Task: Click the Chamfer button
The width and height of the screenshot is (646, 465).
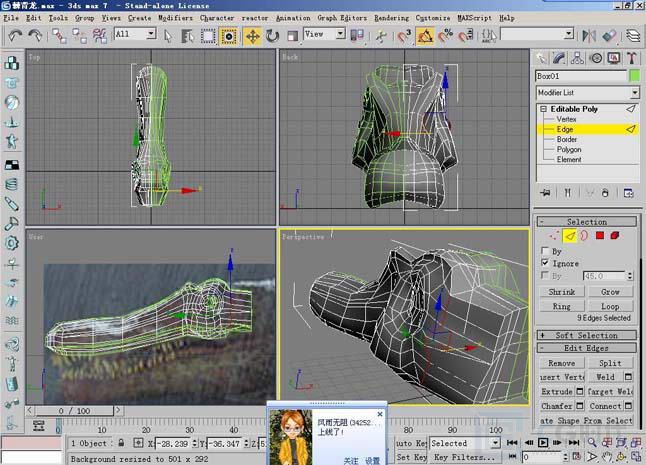Action: pos(557,406)
